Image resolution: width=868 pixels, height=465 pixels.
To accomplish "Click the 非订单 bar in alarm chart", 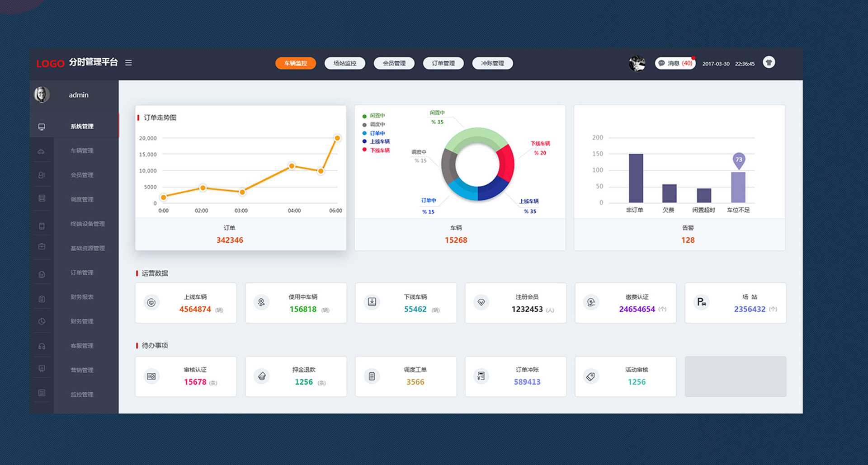I will click(x=636, y=178).
